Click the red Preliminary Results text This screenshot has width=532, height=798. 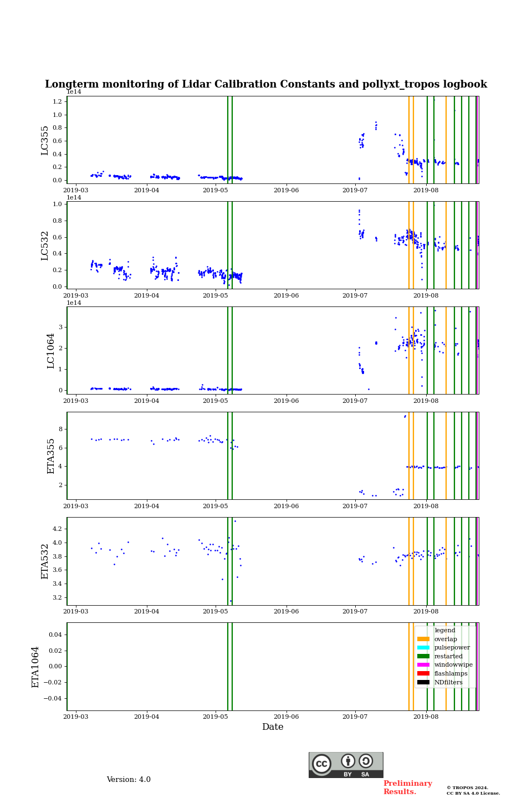click(407, 787)
